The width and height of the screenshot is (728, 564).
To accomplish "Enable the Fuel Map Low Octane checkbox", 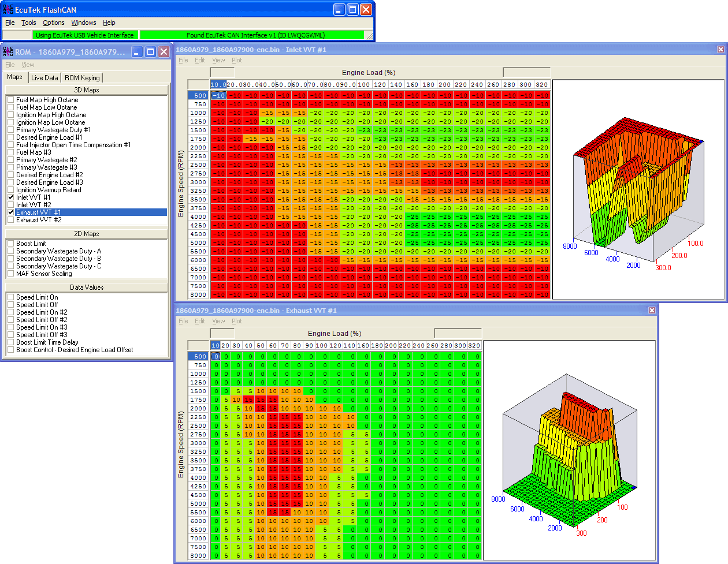I will [x=11, y=107].
